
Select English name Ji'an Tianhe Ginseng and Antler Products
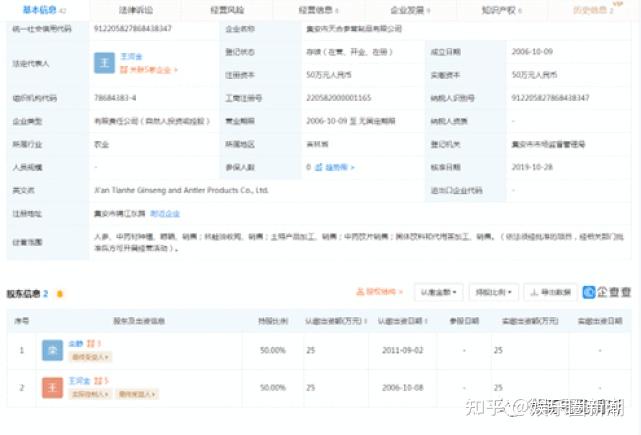click(181, 190)
